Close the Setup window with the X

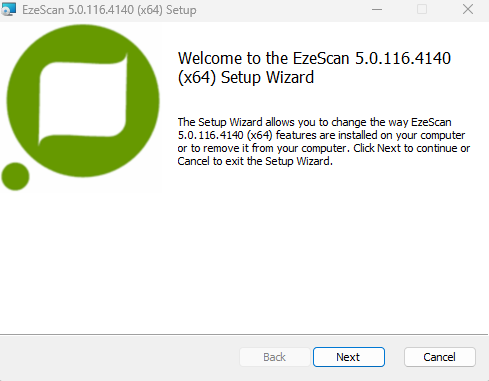(x=468, y=10)
